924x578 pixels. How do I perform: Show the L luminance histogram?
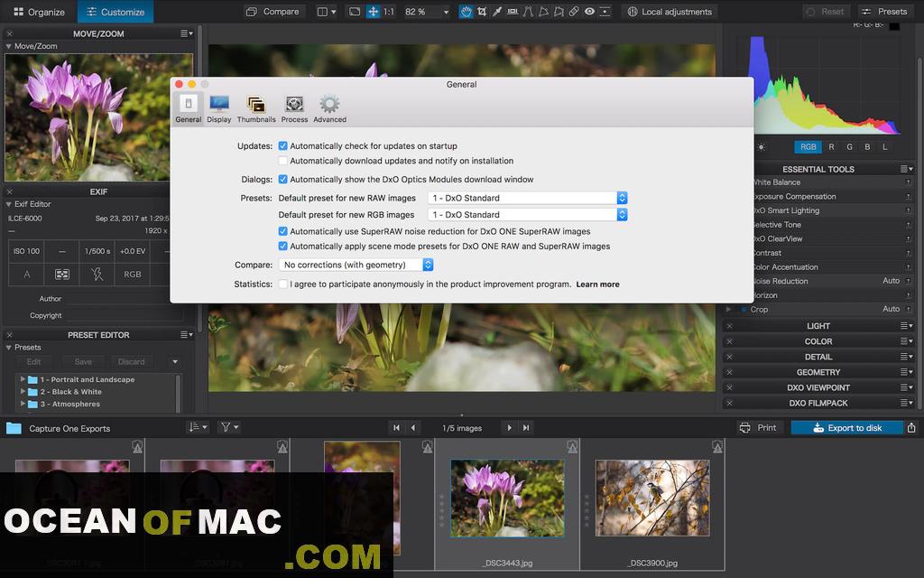[884, 147]
